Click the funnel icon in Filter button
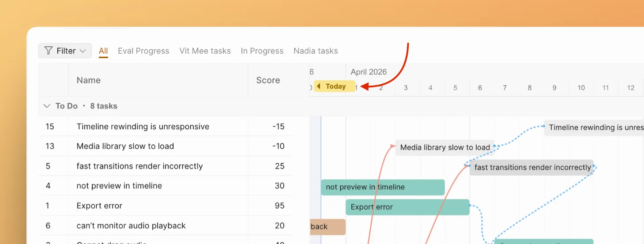This screenshot has height=244, width=644. 49,51
